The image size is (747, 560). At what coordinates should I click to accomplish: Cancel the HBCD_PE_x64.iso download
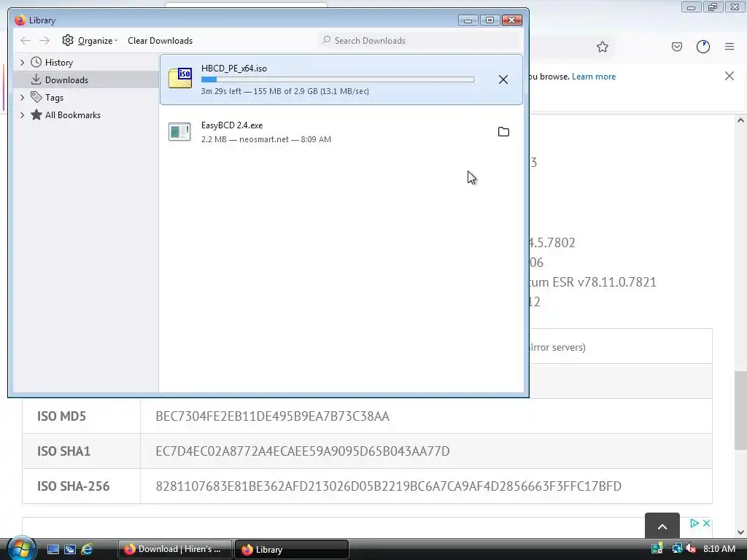[503, 79]
